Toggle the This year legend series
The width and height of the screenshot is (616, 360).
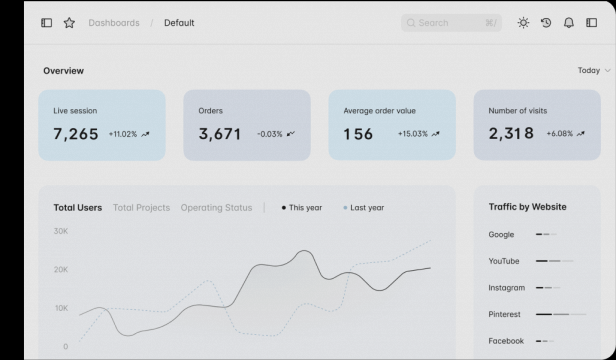coord(302,208)
